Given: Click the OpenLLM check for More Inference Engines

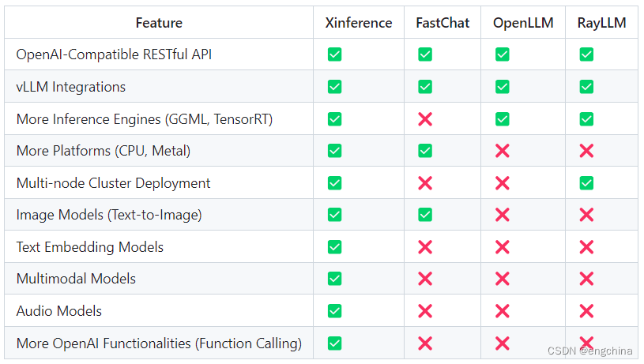Looking at the screenshot, I should coord(502,119).
